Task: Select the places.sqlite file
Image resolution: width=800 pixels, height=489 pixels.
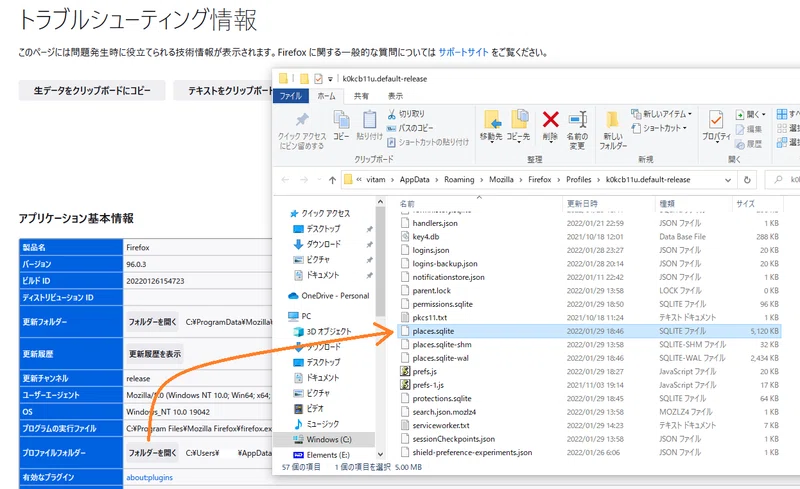Action: coord(588,331)
